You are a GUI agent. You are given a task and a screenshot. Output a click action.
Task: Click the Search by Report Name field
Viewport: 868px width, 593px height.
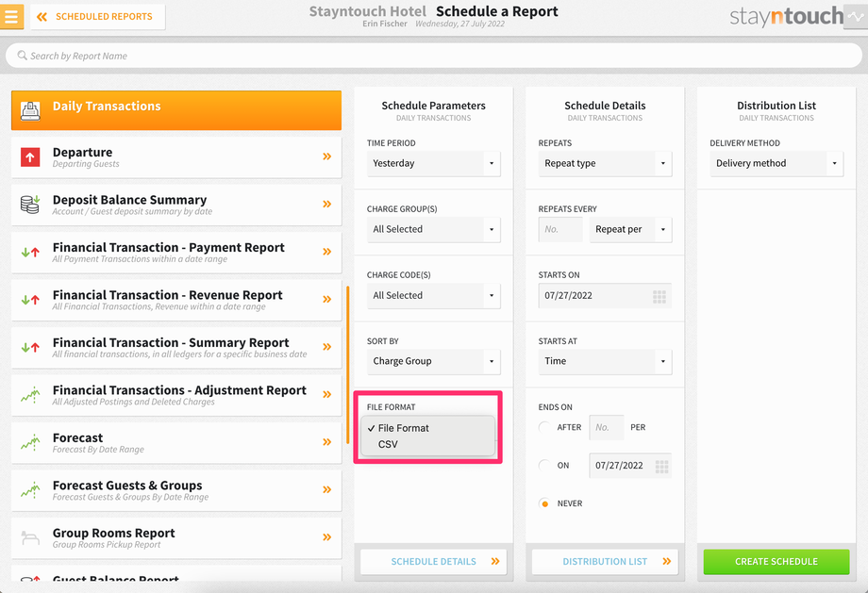tap(433, 56)
